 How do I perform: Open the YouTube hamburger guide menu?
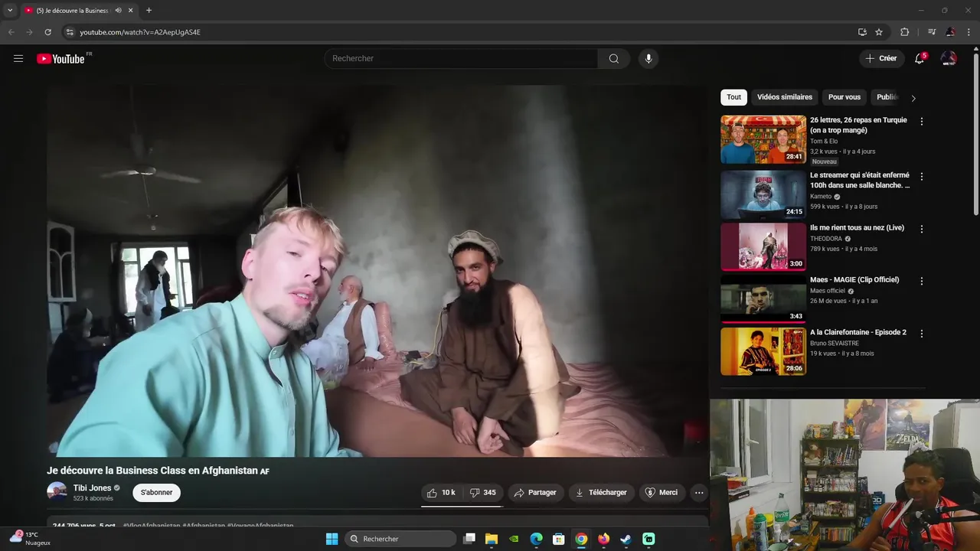coord(18,58)
